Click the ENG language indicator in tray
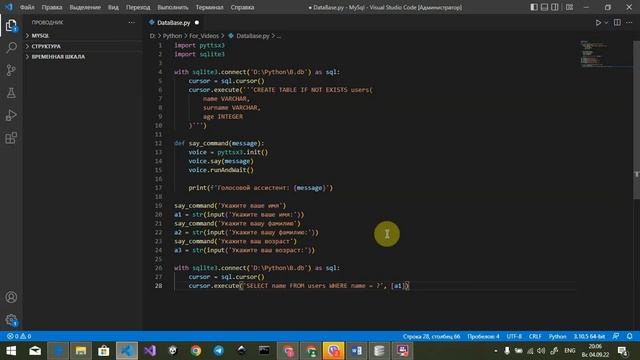Screen dimensions: 640x360 pos(570,351)
